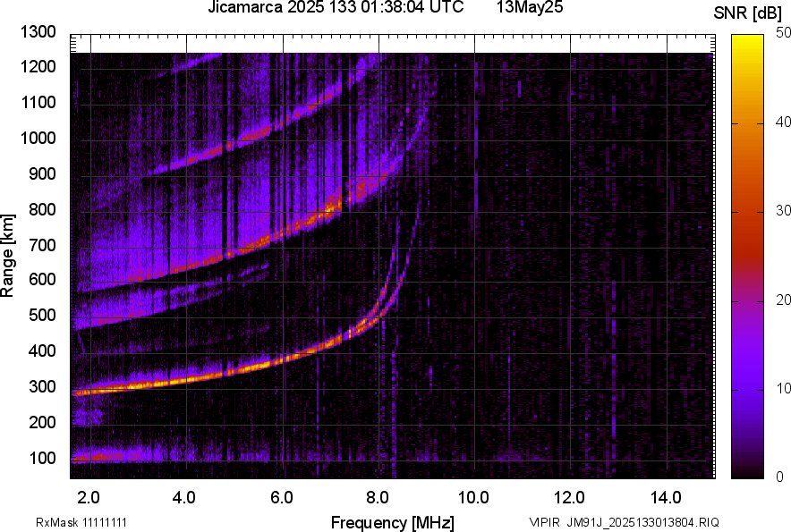Image resolution: width=791 pixels, height=532 pixels.
Task: Click the range tick label '200'
Action: click(x=42, y=422)
